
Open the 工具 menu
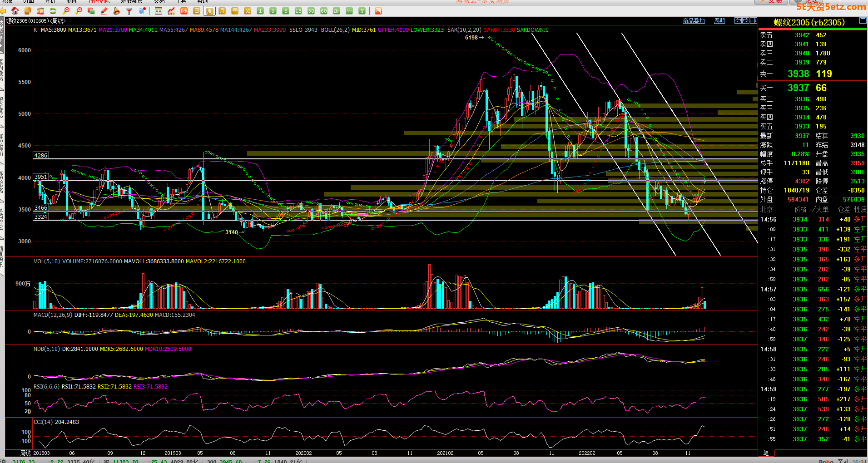181,1
